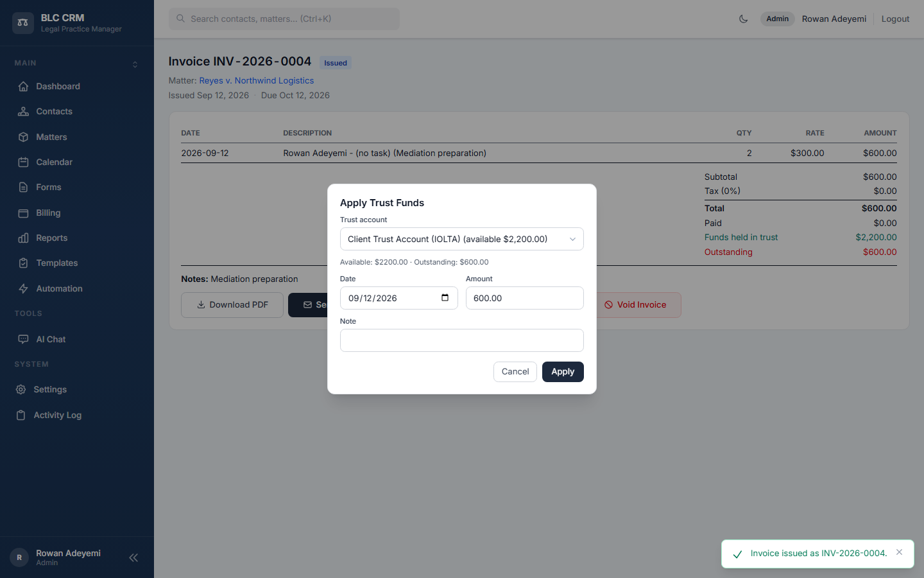
Task: Open the Trust account dropdown
Action: coord(462,239)
